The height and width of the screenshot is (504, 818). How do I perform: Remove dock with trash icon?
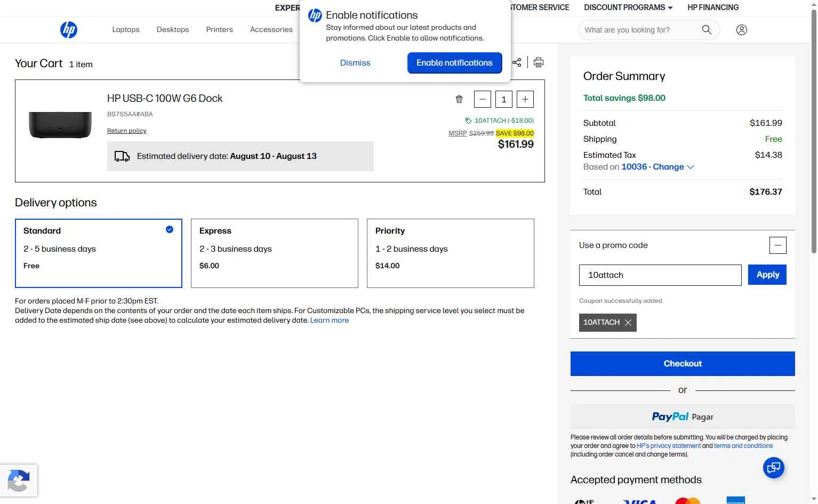(459, 99)
